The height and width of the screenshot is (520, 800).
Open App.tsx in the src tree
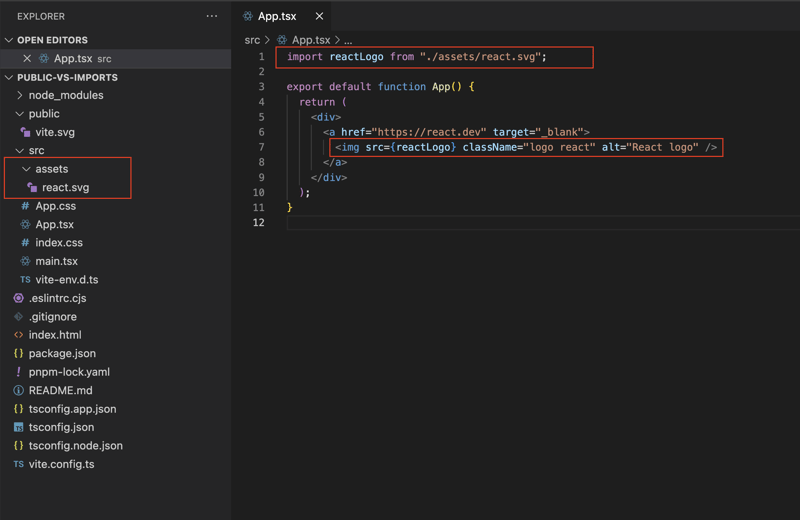[55, 225]
